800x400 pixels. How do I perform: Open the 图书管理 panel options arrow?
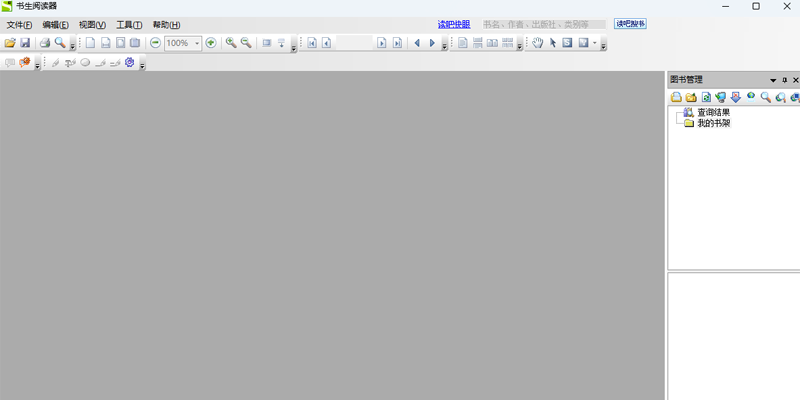pyautogui.click(x=772, y=80)
